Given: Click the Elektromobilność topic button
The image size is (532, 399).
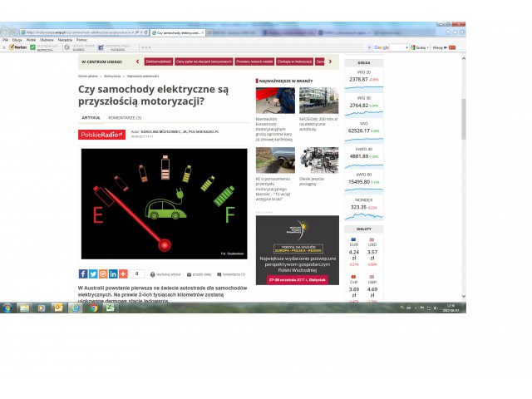Looking at the screenshot, I should point(158,62).
